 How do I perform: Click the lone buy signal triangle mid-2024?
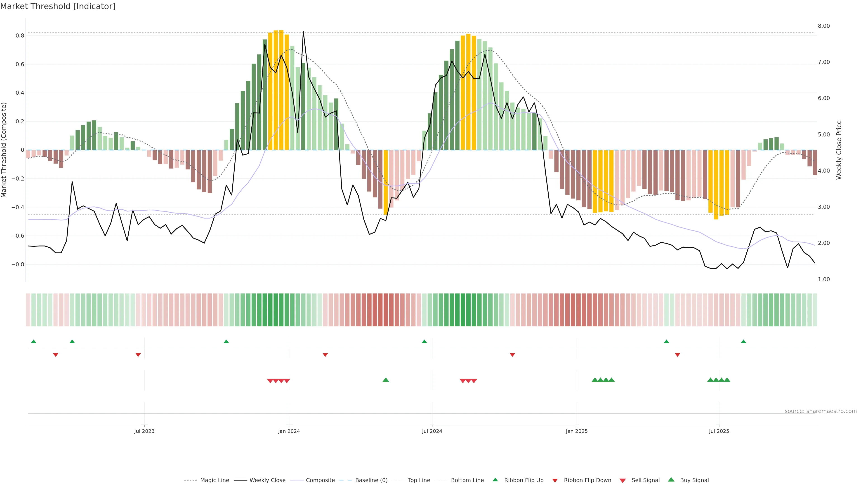[x=386, y=380]
